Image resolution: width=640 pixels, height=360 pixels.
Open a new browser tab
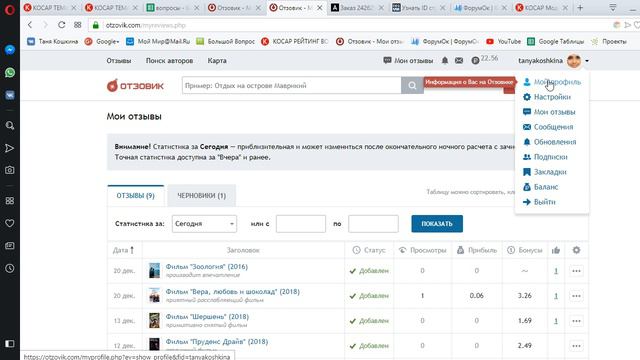click(x=580, y=7)
